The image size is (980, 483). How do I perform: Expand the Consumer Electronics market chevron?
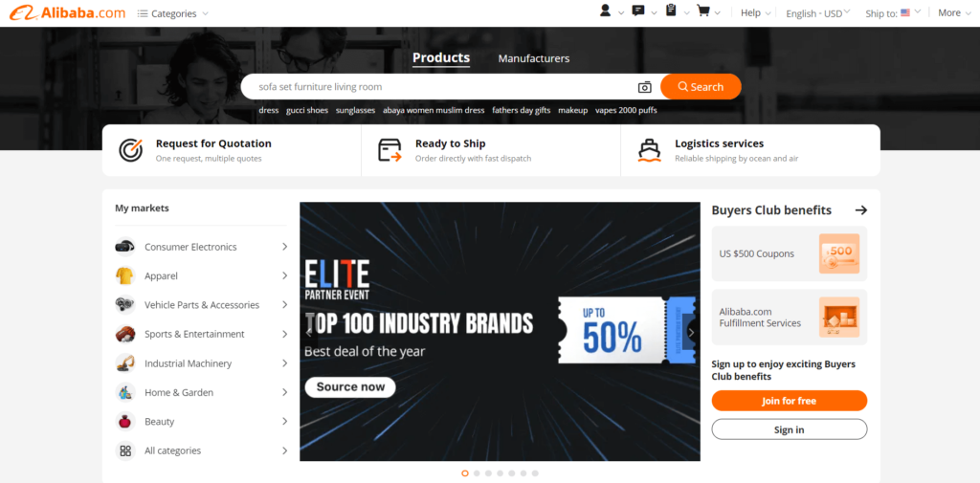(x=284, y=247)
